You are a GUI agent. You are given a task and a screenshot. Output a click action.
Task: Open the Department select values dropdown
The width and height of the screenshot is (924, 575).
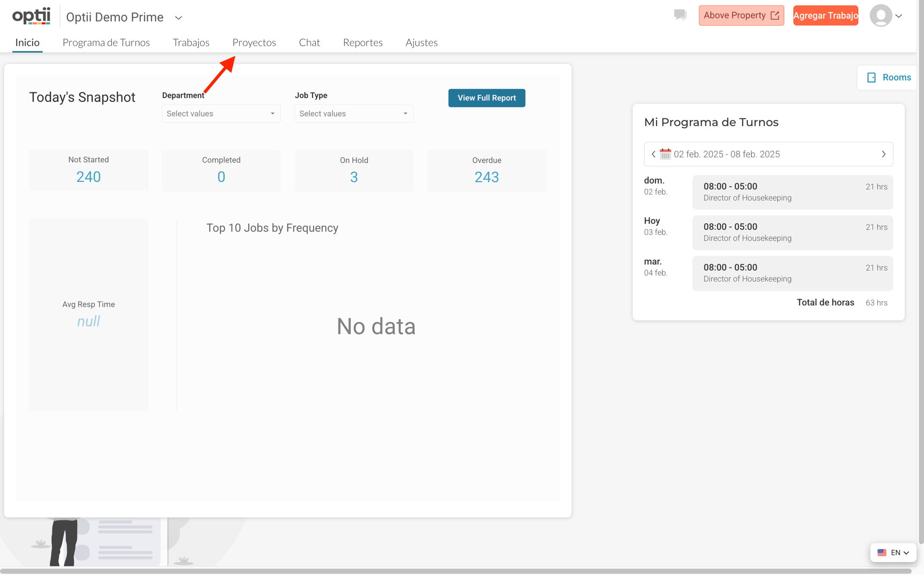221,114
